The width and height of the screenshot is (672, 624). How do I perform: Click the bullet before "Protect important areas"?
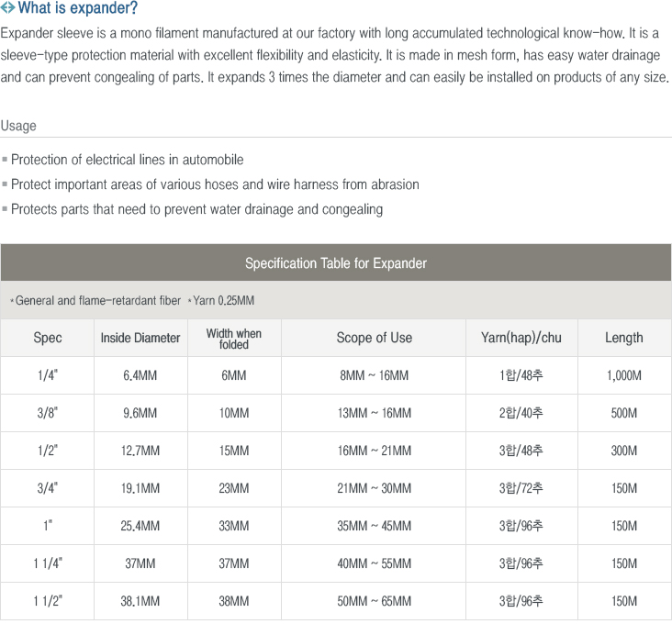[x=6, y=185]
